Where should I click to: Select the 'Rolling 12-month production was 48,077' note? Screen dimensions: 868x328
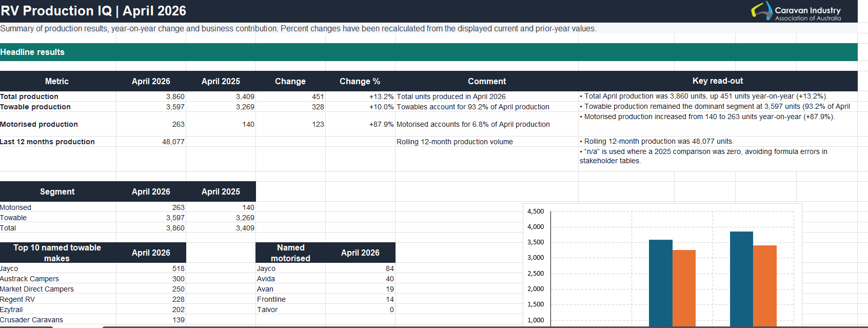tap(657, 141)
